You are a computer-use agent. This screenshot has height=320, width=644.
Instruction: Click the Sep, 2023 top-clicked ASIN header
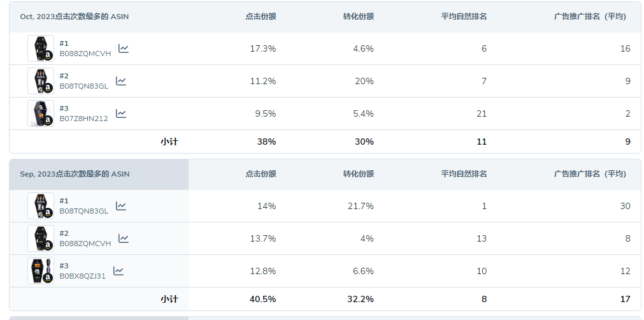click(75, 174)
